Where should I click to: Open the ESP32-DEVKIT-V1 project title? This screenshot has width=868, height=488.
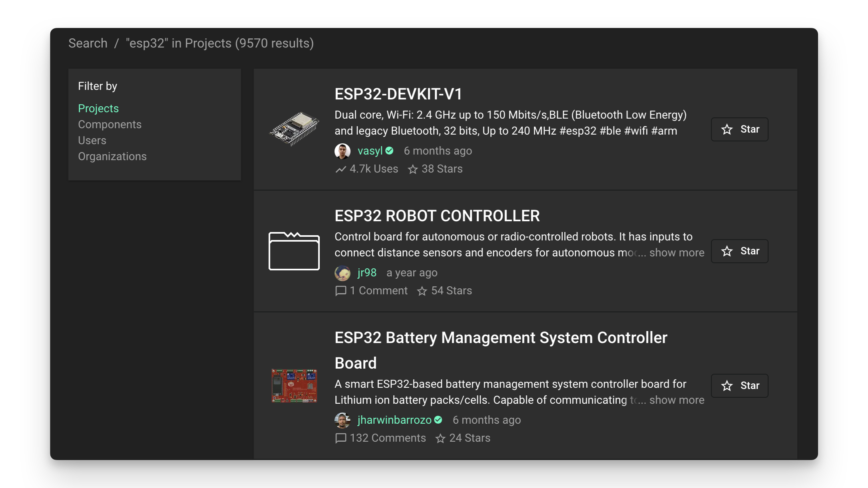click(x=398, y=94)
